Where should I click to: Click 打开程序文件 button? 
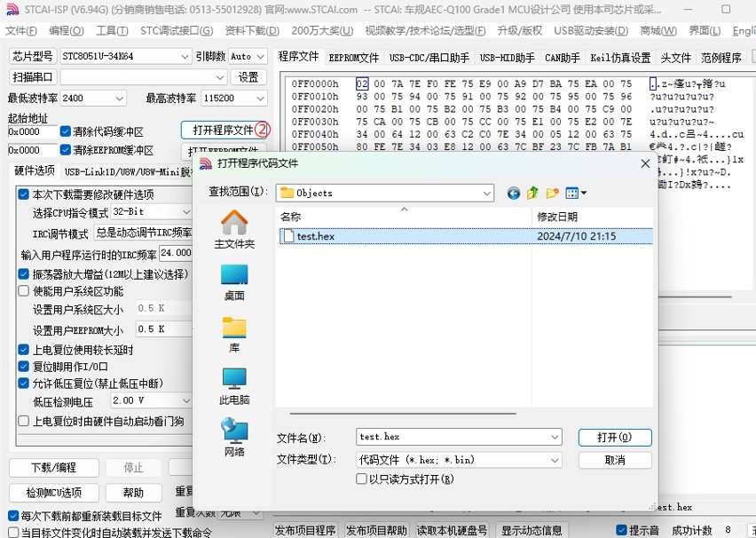pyautogui.click(x=224, y=130)
